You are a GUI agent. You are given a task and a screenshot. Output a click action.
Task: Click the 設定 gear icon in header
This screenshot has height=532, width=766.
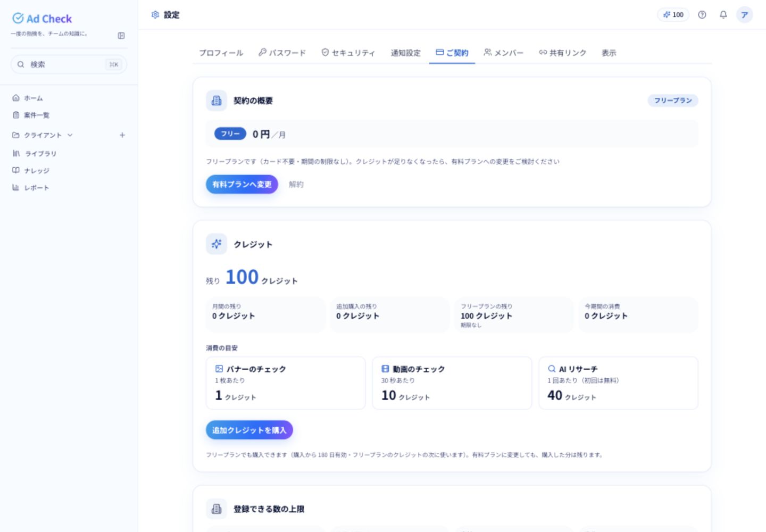point(155,15)
